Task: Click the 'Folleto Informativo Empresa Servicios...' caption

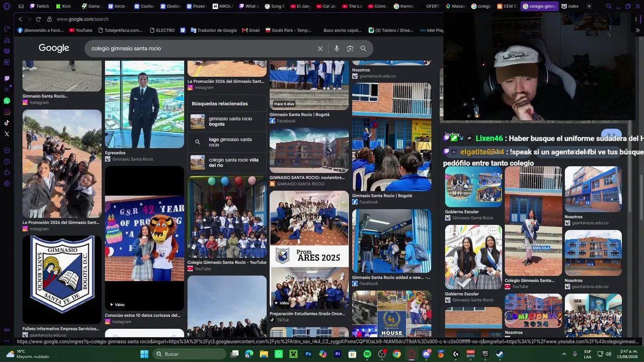Action: (61, 329)
